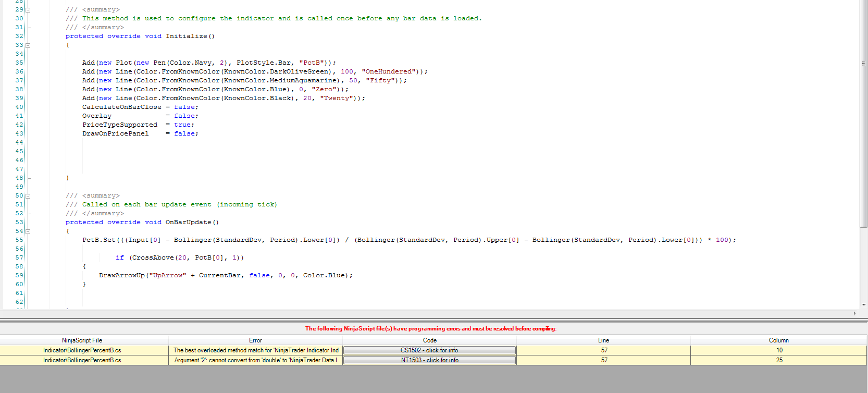Click Line 57 cell in the NT1503 row
The height and width of the screenshot is (393, 868).
pyautogui.click(x=604, y=360)
